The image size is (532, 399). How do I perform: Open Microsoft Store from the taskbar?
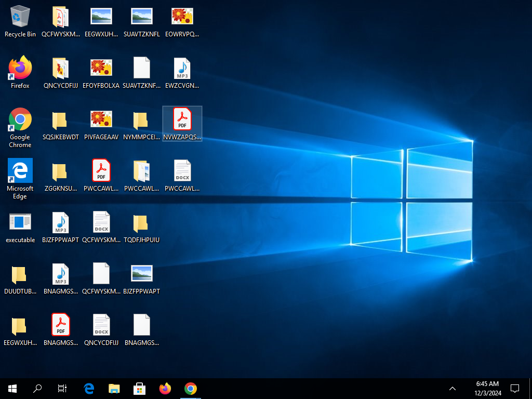coord(140,388)
